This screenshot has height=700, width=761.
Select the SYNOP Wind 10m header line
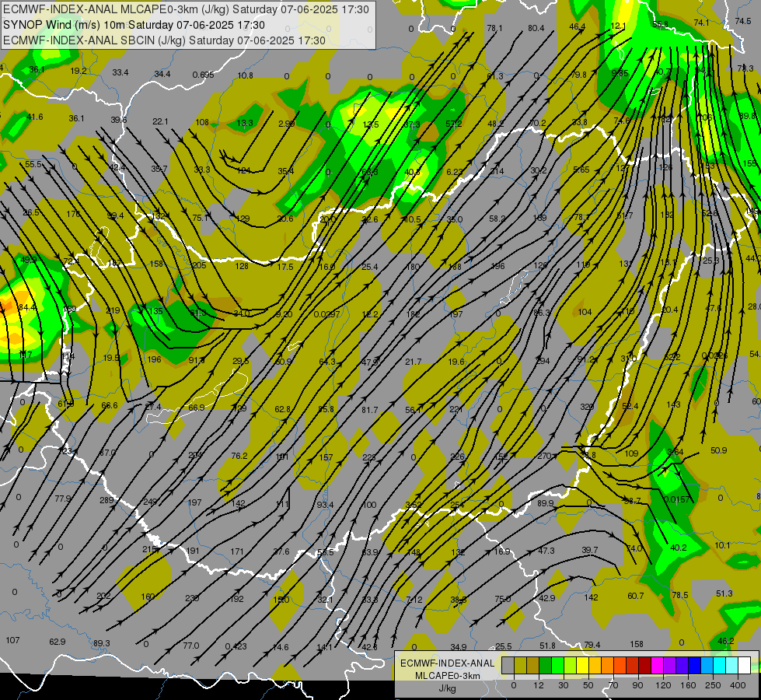(x=134, y=25)
